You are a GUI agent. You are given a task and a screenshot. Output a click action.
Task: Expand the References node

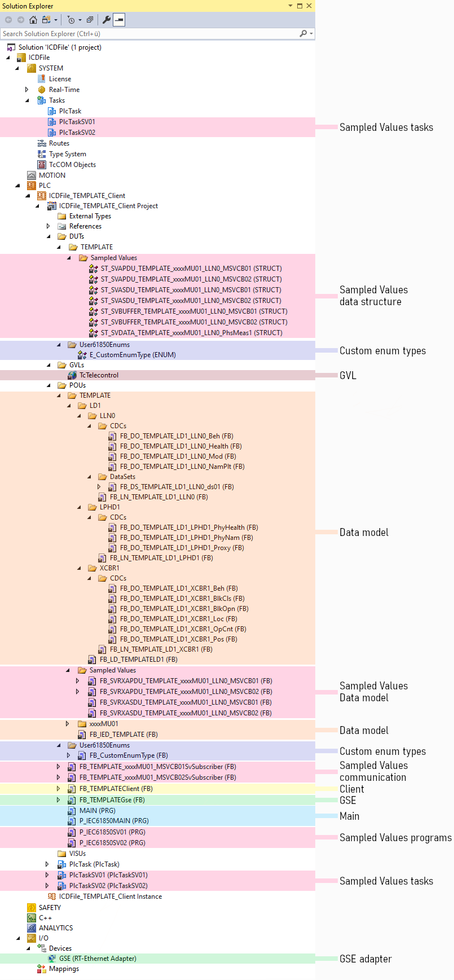pos(48,226)
